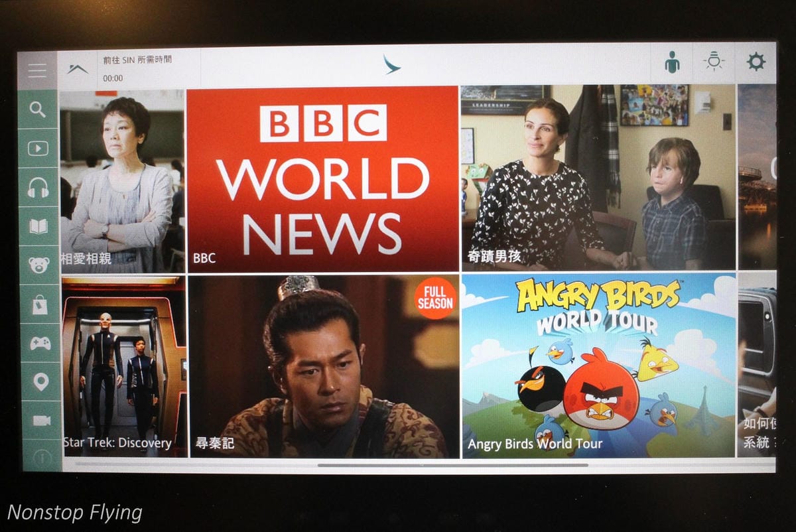Click the search magnifier icon
Image resolution: width=796 pixels, height=532 pixels.
point(38,109)
